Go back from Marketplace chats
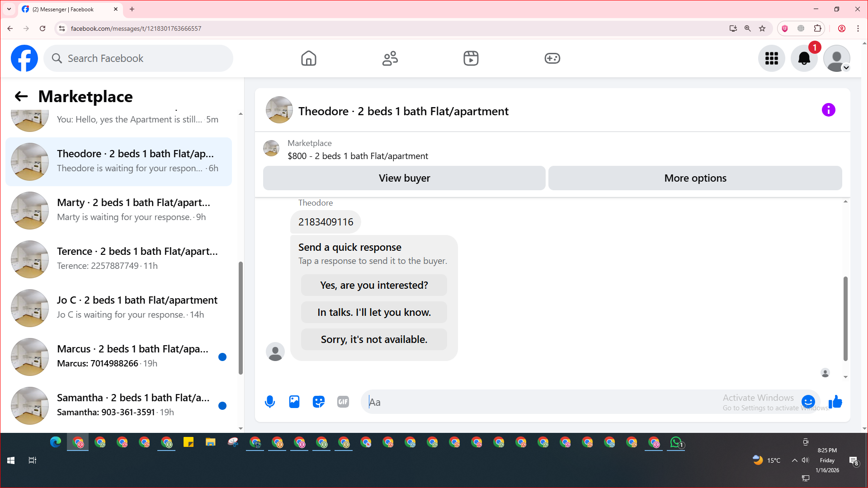The height and width of the screenshot is (488, 868). point(21,96)
